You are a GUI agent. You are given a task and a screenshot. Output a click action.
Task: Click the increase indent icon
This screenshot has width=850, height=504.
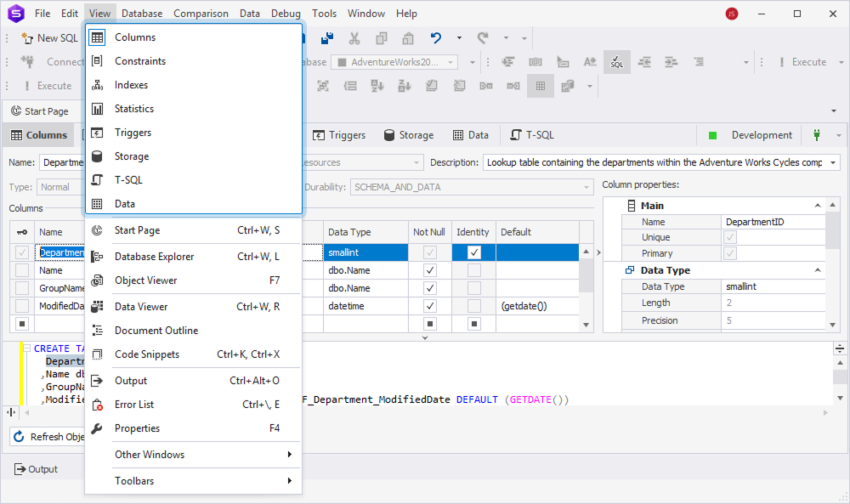671,62
